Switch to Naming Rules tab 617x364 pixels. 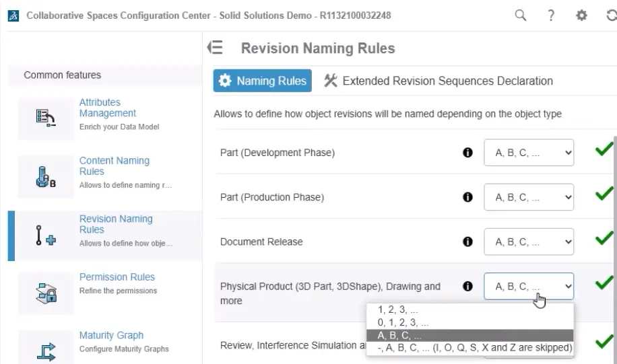[263, 81]
